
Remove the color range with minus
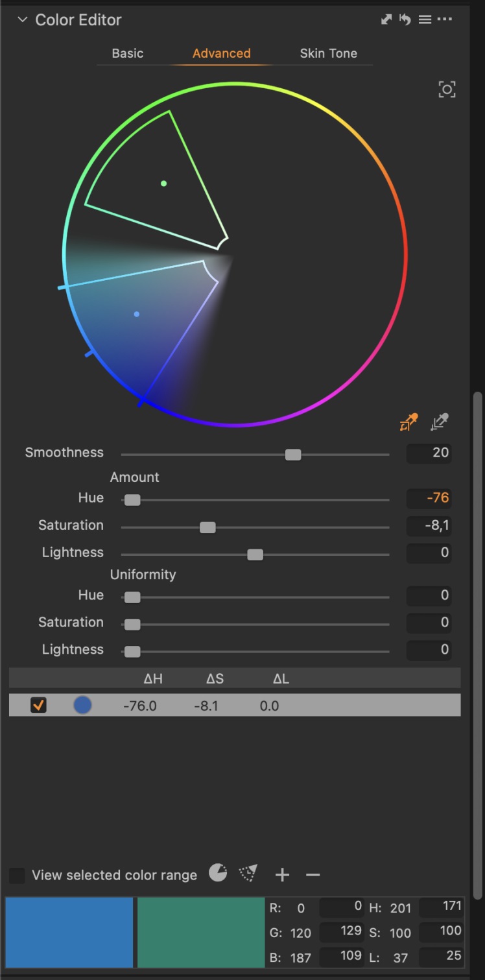click(x=313, y=875)
